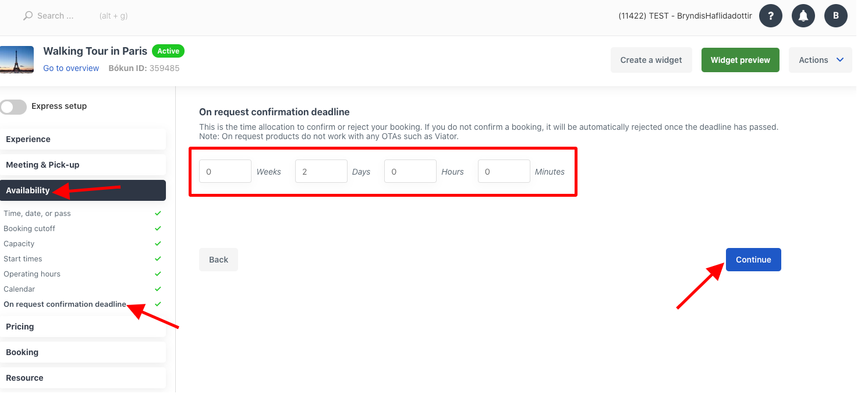Click the account name TEST - BryndisHaflidadottir
The width and height of the screenshot is (868, 404).
(685, 16)
